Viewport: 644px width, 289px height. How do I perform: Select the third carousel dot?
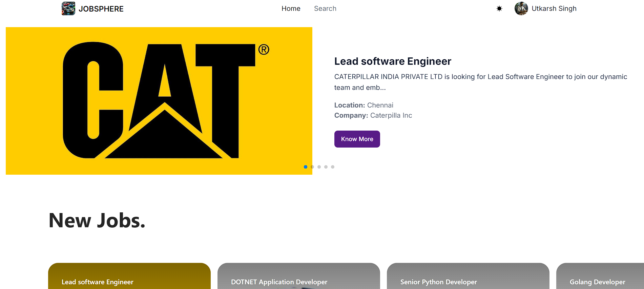point(319,167)
